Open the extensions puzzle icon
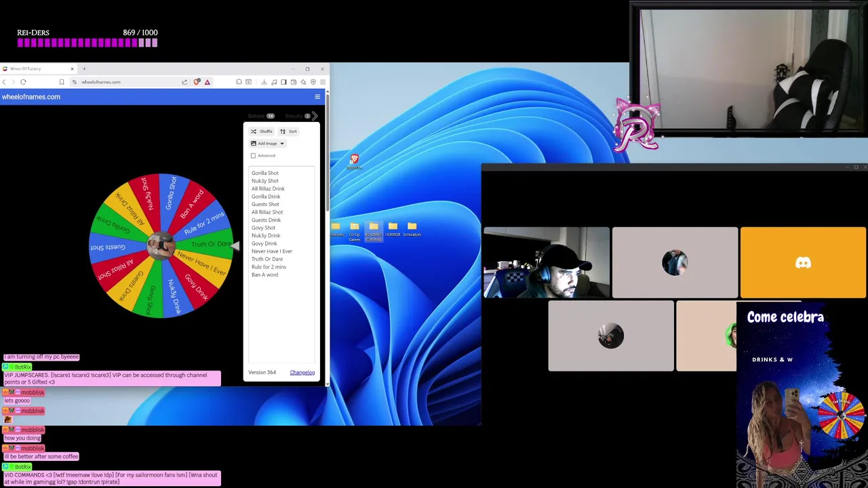 (x=239, y=82)
